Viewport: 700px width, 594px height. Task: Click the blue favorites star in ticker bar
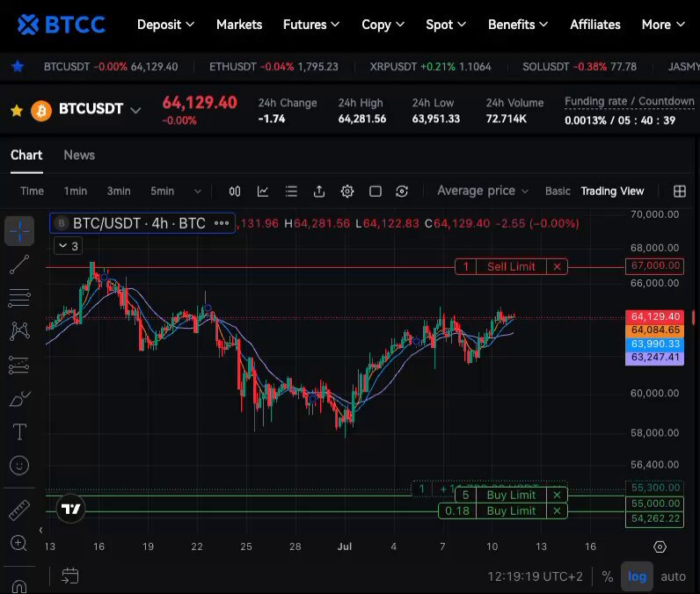(18, 67)
